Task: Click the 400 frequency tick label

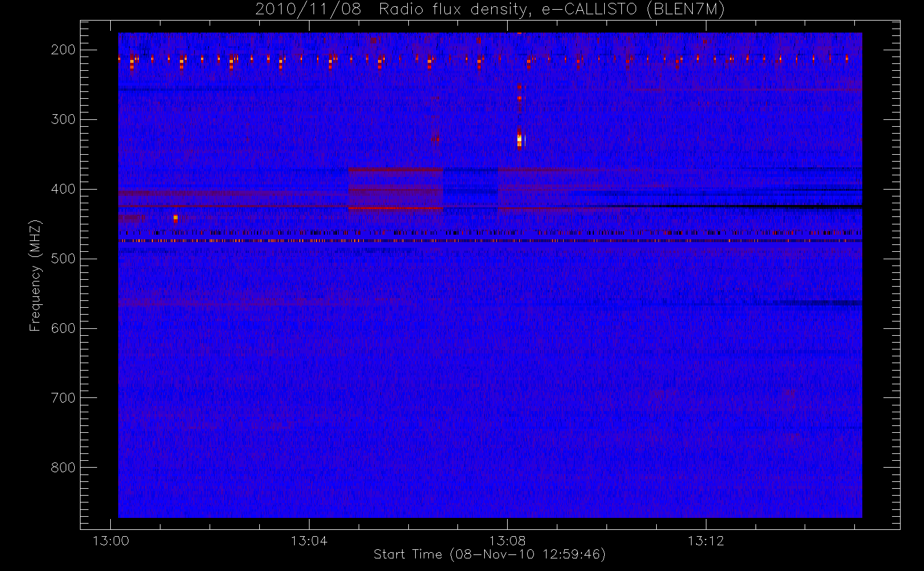Action: pos(63,189)
